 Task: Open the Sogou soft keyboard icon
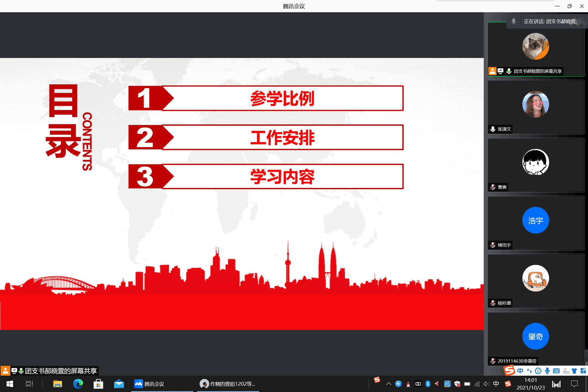pyautogui.click(x=556, y=371)
